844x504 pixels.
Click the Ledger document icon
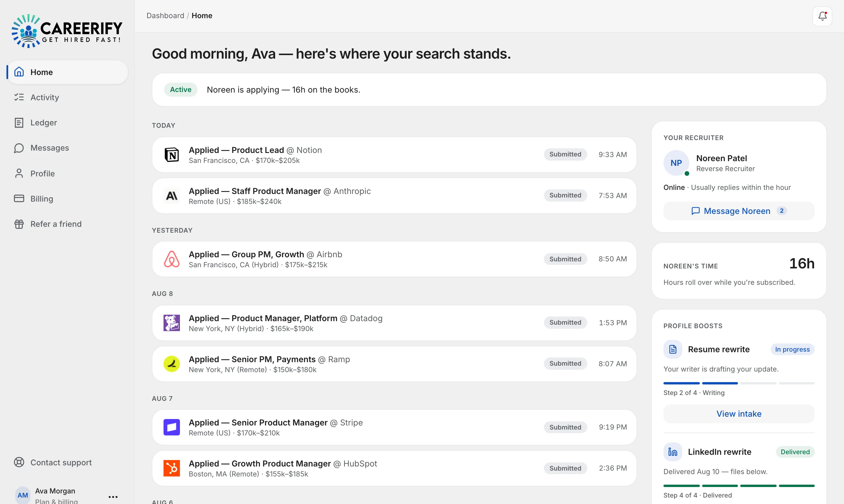pos(19,122)
